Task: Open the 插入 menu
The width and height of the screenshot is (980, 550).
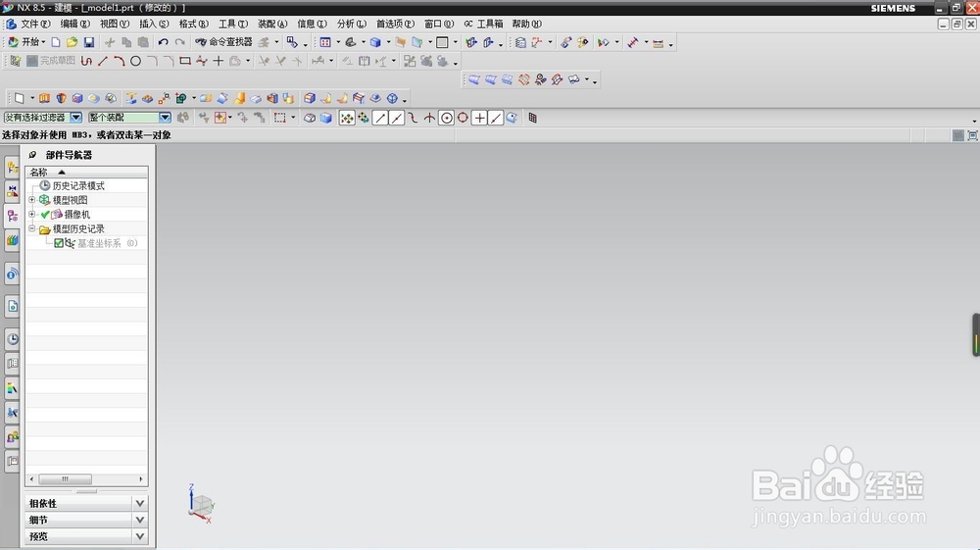Action: pos(154,24)
